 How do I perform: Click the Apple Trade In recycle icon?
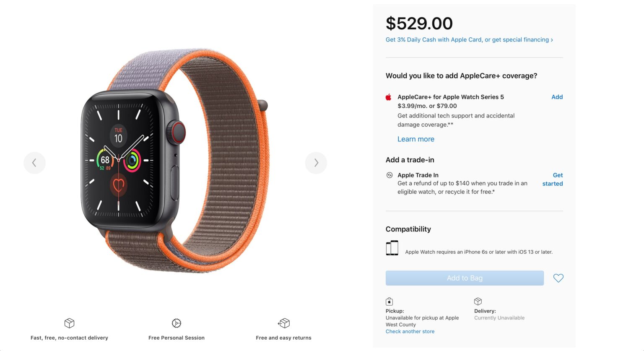(x=390, y=175)
